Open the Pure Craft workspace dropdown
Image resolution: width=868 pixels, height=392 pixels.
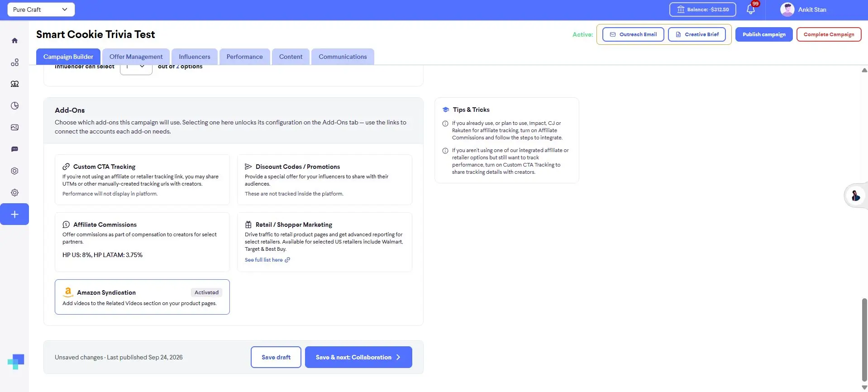click(x=41, y=10)
